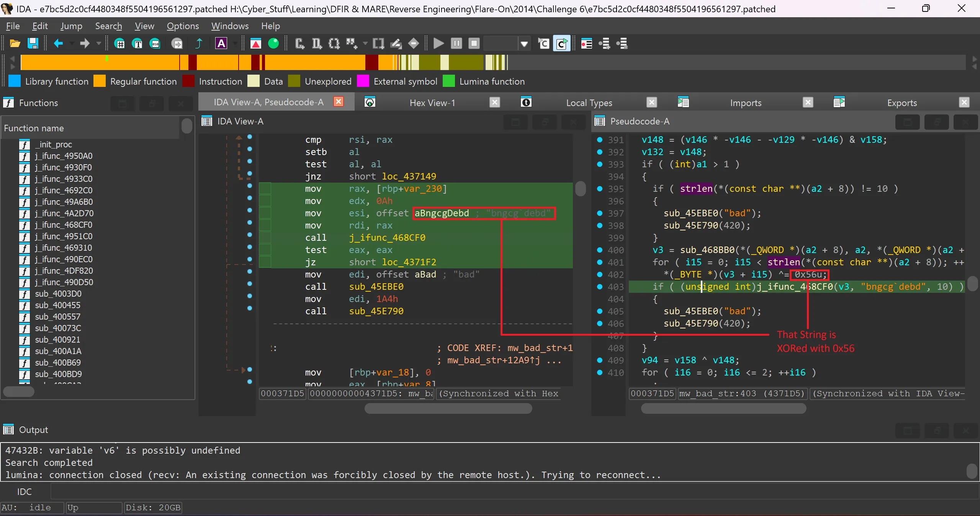Expand the Jump back history dropdown
980x516 pixels.
tap(72, 44)
